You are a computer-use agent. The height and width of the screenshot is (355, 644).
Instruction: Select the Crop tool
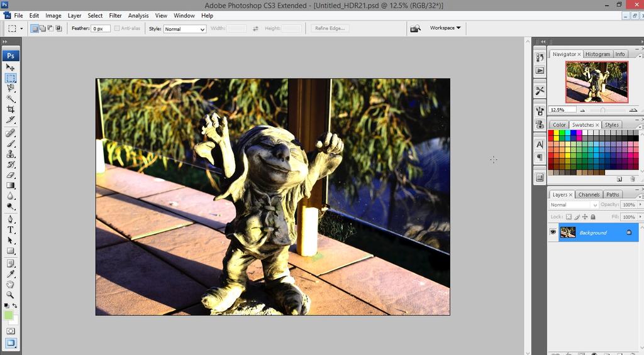(11, 109)
